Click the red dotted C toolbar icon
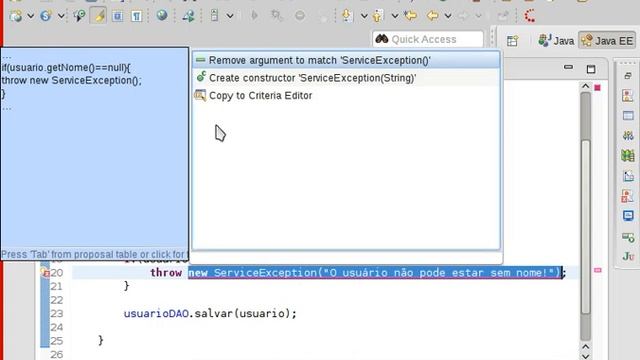640x360 pixels. pos(530,16)
